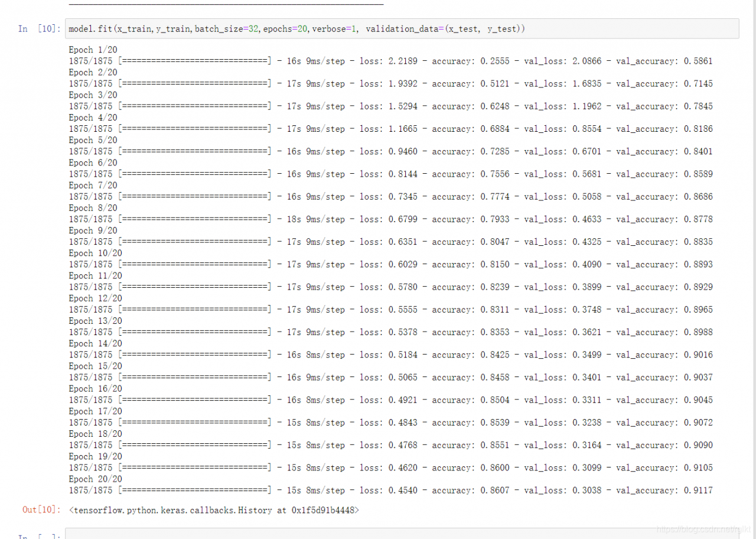Click the 'Epoch 19/20' line
This screenshot has width=756, height=539.
tap(95, 456)
